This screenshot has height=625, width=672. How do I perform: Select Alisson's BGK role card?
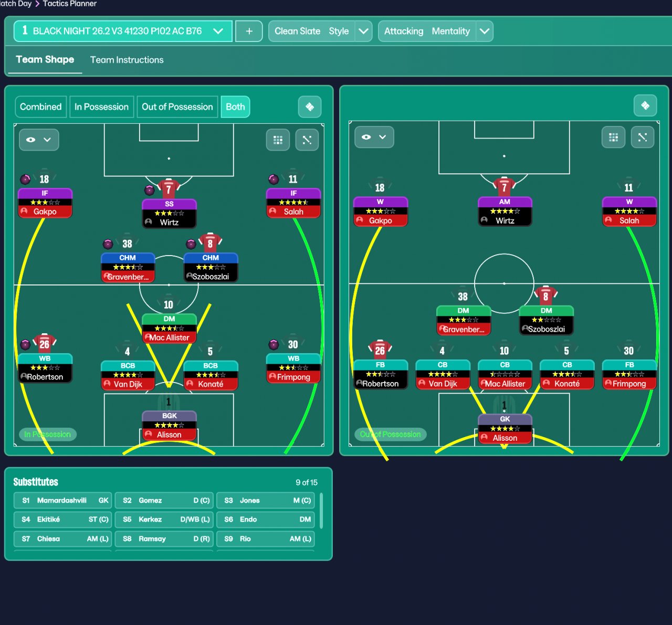[x=169, y=425]
